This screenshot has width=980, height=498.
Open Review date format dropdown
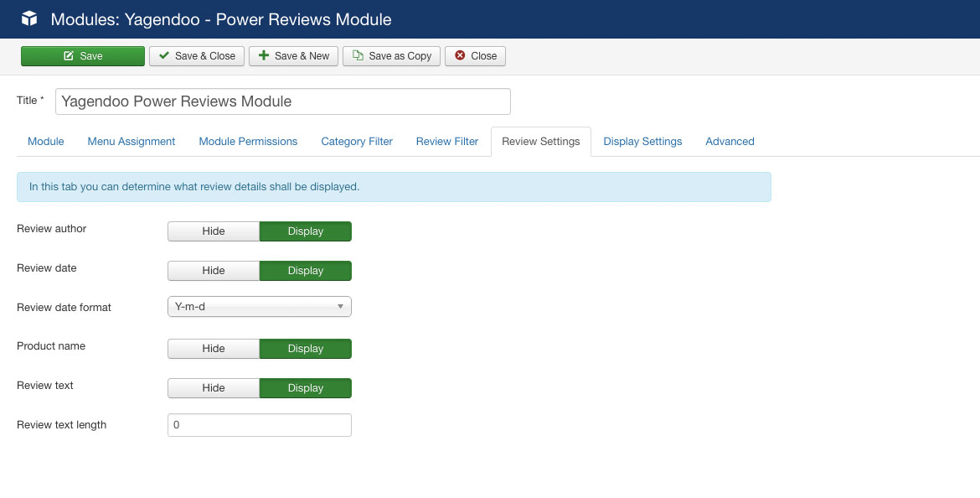pos(260,307)
